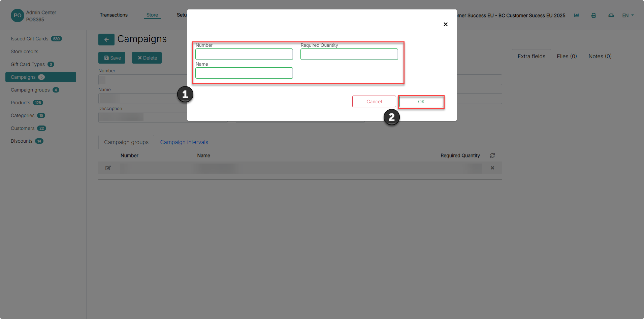This screenshot has width=644, height=319.
Task: Click the Number column header
Action: [129, 155]
